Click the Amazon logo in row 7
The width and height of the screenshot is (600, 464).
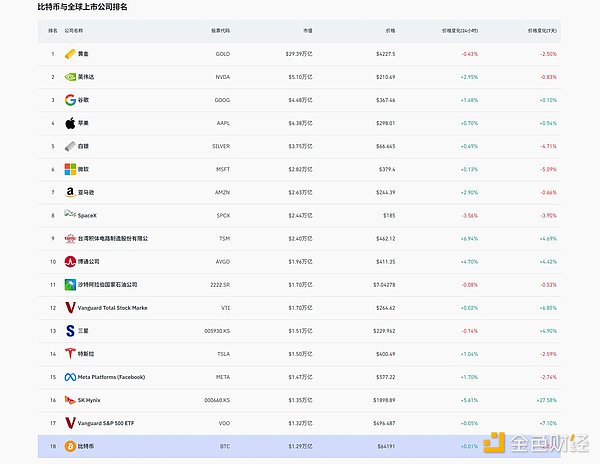point(70,192)
